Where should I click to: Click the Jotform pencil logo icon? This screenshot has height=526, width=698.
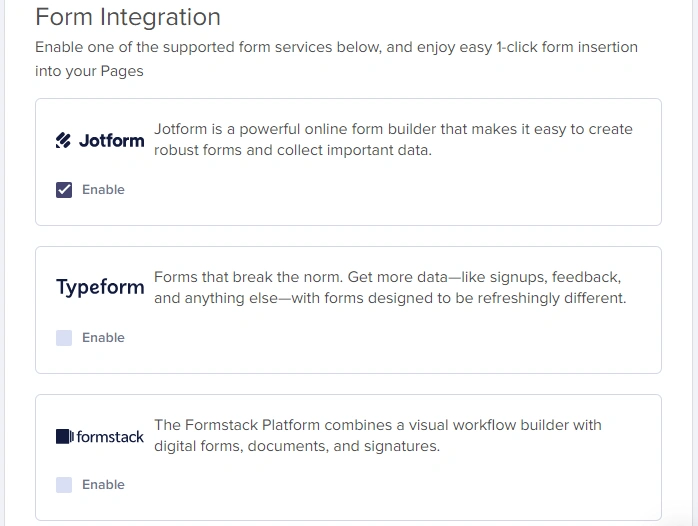click(63, 141)
